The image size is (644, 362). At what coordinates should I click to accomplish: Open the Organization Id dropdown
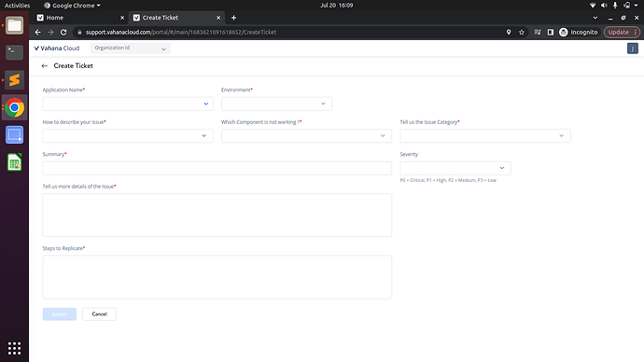[130, 48]
